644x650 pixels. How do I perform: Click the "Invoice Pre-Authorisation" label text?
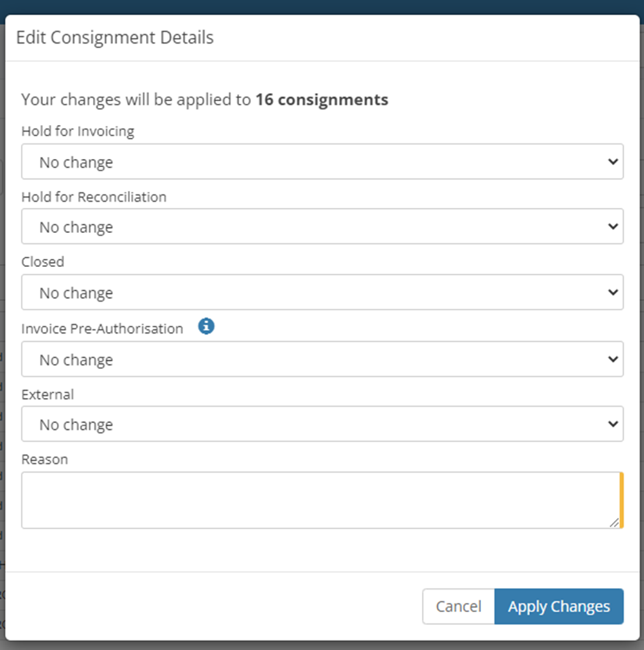tap(103, 329)
